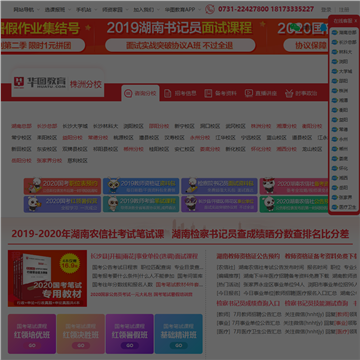Open the 检察书记员成绩查询入口 link

248,303
